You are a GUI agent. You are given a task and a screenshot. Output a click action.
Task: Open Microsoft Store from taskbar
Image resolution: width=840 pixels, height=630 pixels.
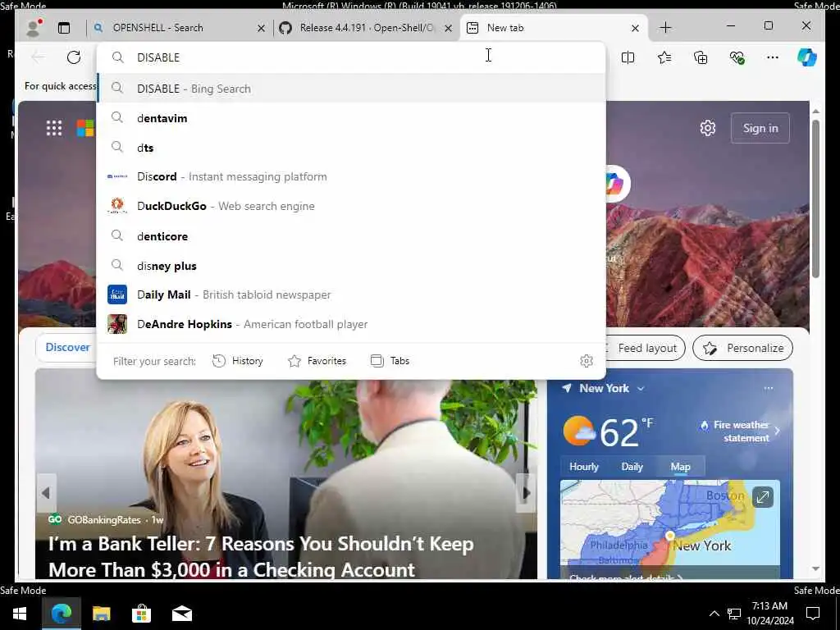pos(141,614)
